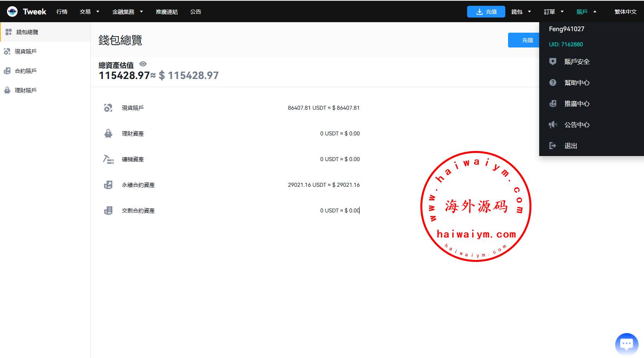644x358 pixels.
Task: Click the 公告中心 megaphone icon
Action: click(552, 125)
